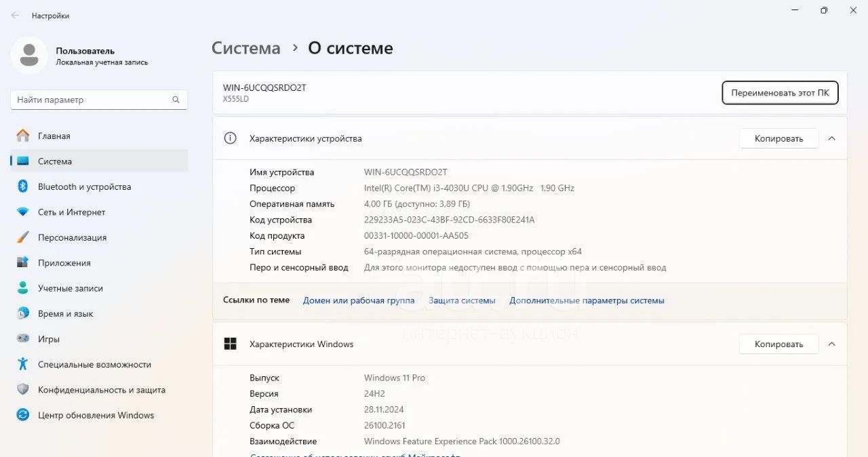
Task: Open Специальные возможности settings
Action: point(99,364)
